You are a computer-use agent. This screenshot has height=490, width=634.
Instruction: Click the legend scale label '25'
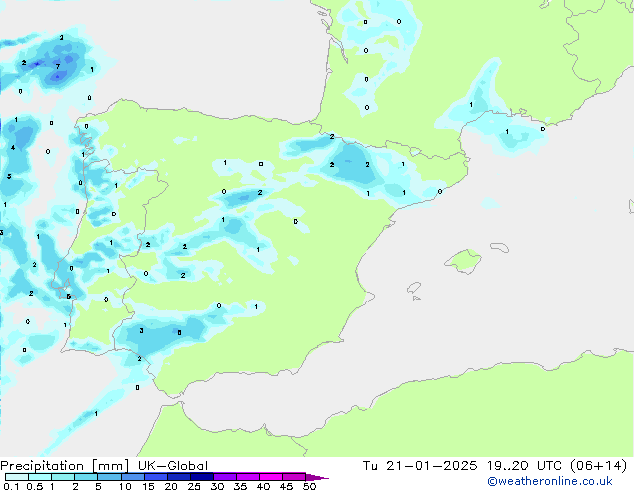point(194,486)
